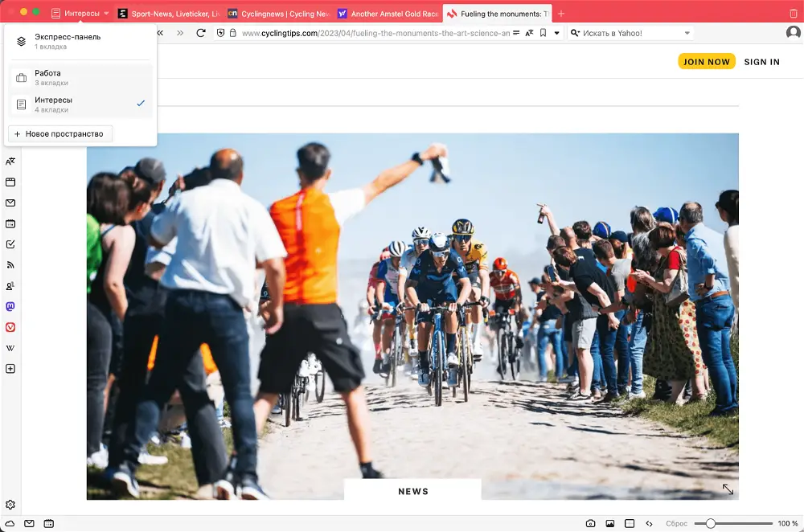The width and height of the screenshot is (804, 532).
Task: Switch to the Работа workspace
Action: [80, 77]
